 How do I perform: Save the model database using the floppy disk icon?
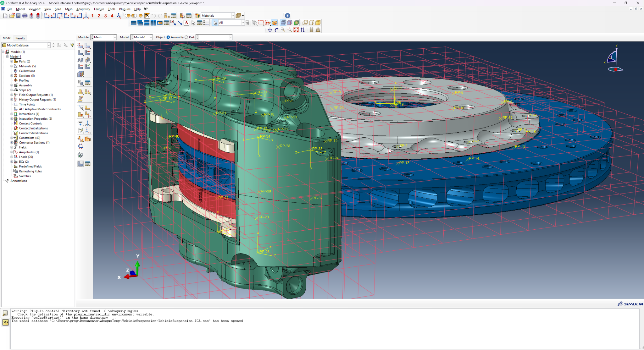pos(18,16)
